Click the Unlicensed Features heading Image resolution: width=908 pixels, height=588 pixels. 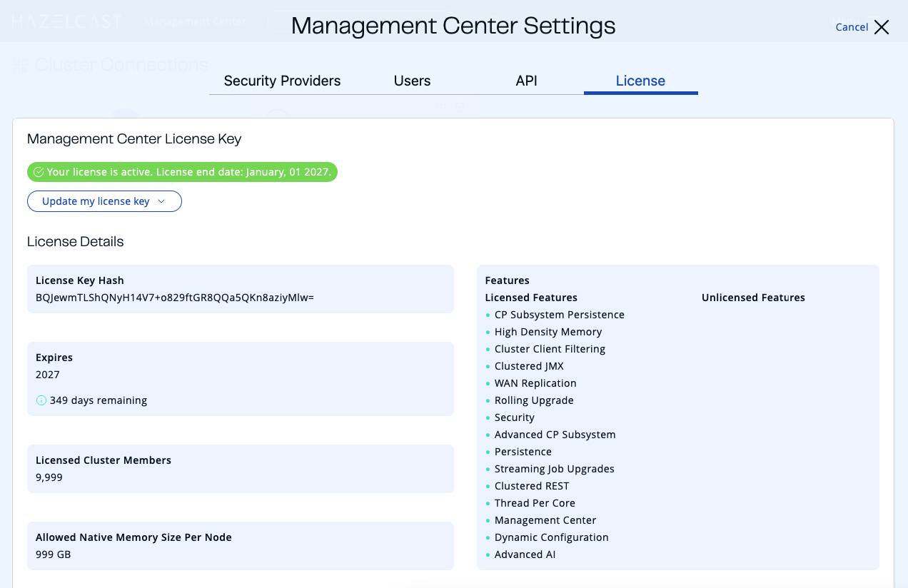(753, 297)
